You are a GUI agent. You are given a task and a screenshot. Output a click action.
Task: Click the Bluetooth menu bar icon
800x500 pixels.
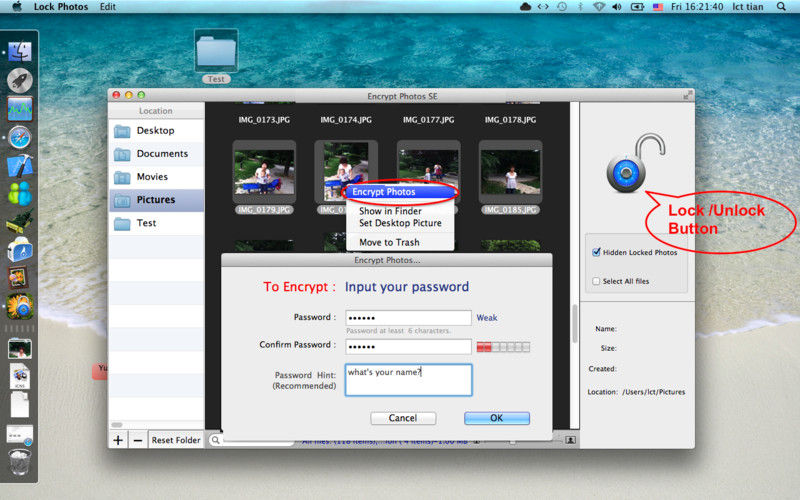tap(580, 7)
